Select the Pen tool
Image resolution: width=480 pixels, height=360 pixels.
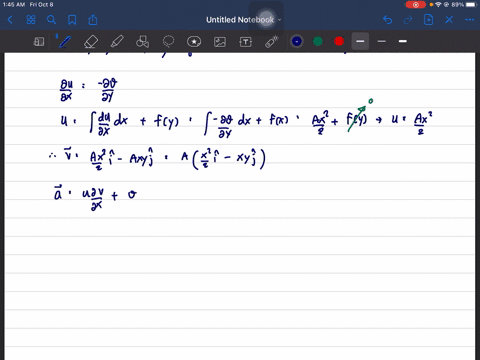64,42
